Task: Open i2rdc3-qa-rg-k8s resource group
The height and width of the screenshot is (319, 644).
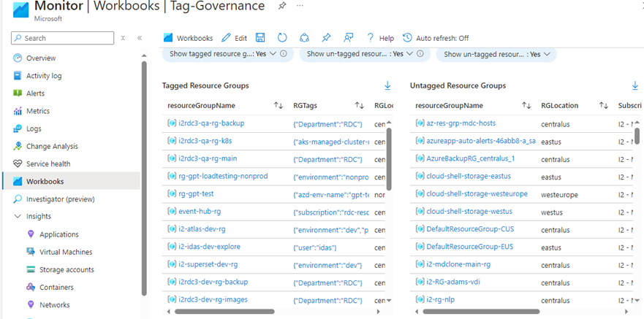Action: point(205,141)
